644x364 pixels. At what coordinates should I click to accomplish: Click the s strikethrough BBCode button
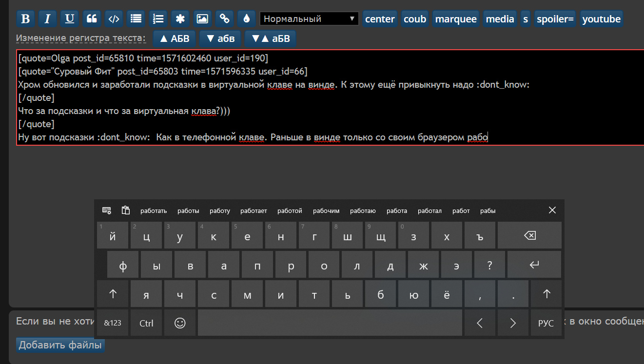(526, 19)
